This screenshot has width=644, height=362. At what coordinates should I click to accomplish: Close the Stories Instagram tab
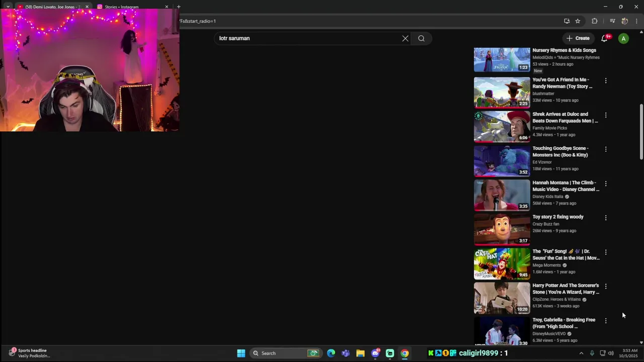tap(167, 7)
